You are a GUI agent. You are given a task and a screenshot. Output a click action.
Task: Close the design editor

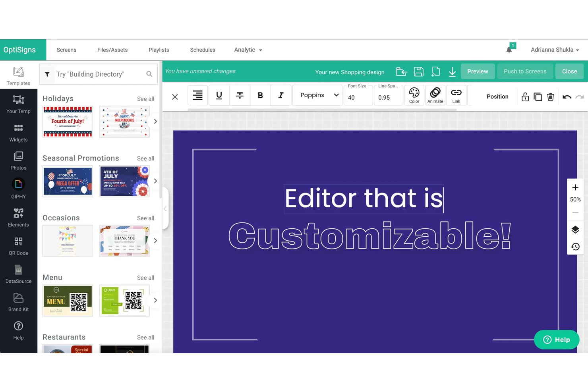(x=569, y=71)
